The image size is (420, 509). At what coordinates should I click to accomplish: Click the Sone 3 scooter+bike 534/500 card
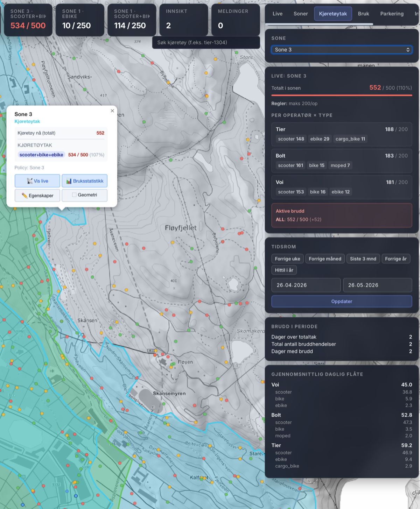[x=28, y=20]
